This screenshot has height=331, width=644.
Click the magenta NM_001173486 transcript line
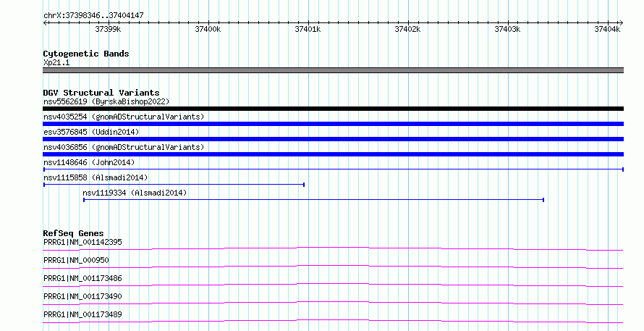click(333, 285)
